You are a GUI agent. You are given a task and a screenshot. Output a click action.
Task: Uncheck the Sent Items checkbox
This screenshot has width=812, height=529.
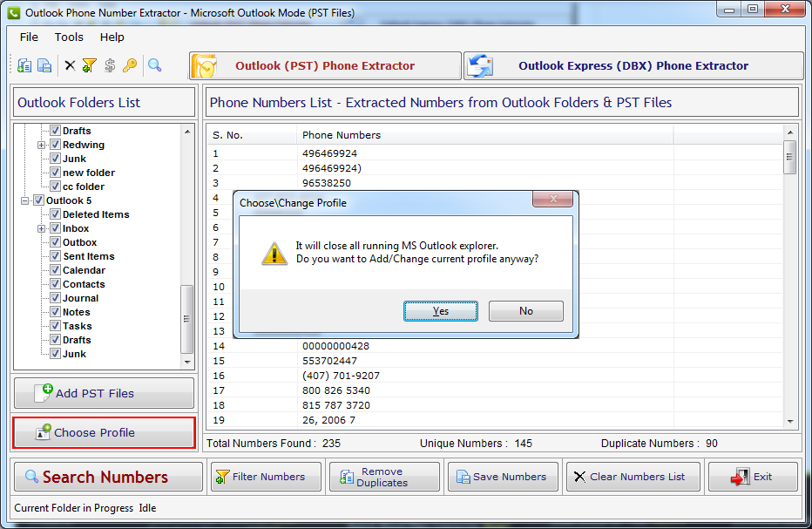(x=56, y=256)
